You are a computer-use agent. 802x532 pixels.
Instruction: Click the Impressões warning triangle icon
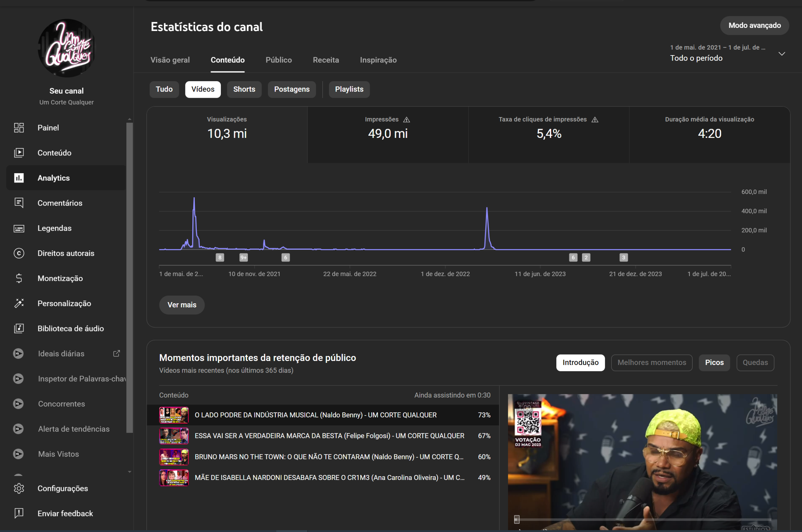406,119
